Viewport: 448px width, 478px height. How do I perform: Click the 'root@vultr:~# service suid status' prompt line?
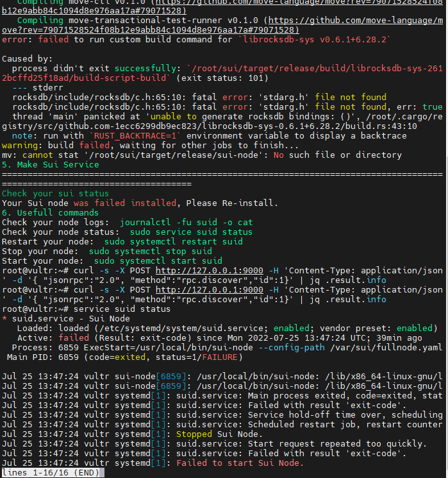86,309
